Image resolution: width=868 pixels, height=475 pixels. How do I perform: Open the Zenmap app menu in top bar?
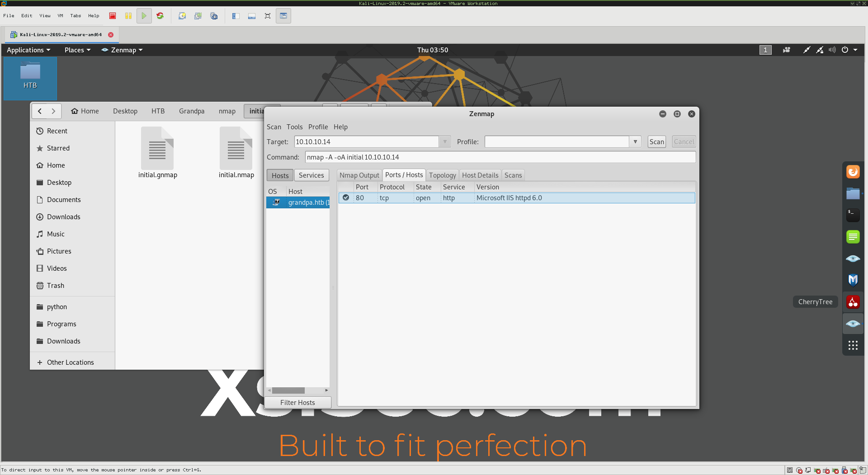pyautogui.click(x=122, y=50)
